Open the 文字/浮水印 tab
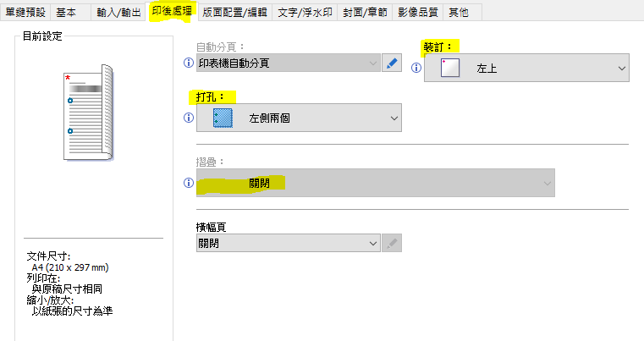644x341 pixels. tap(305, 13)
